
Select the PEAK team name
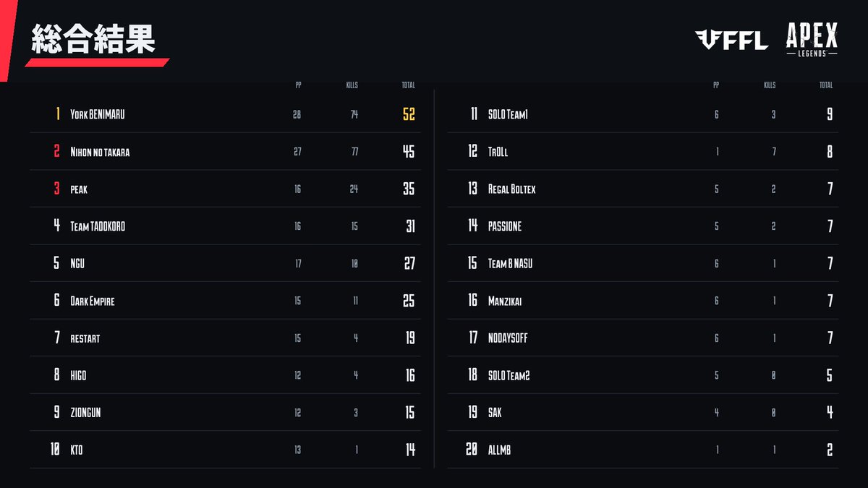79,189
